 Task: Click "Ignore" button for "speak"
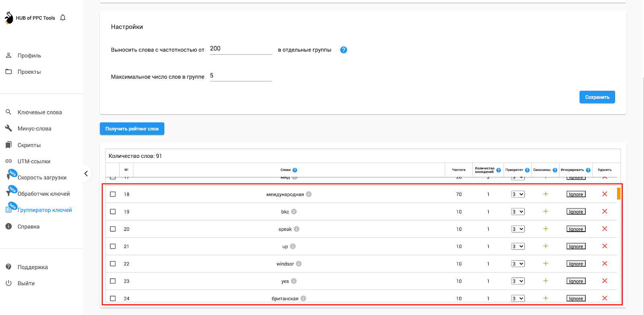tap(576, 229)
